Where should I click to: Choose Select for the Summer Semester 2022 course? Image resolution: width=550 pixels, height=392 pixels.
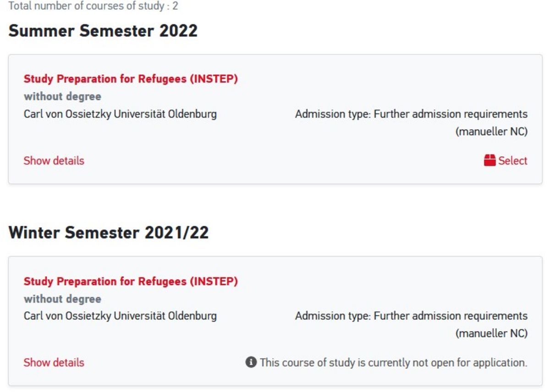click(506, 160)
